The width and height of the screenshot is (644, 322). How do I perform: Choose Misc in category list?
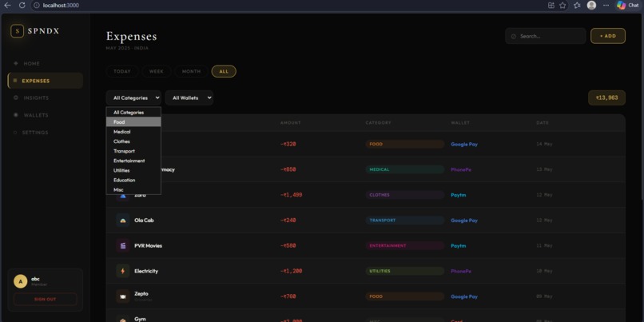[133, 189]
